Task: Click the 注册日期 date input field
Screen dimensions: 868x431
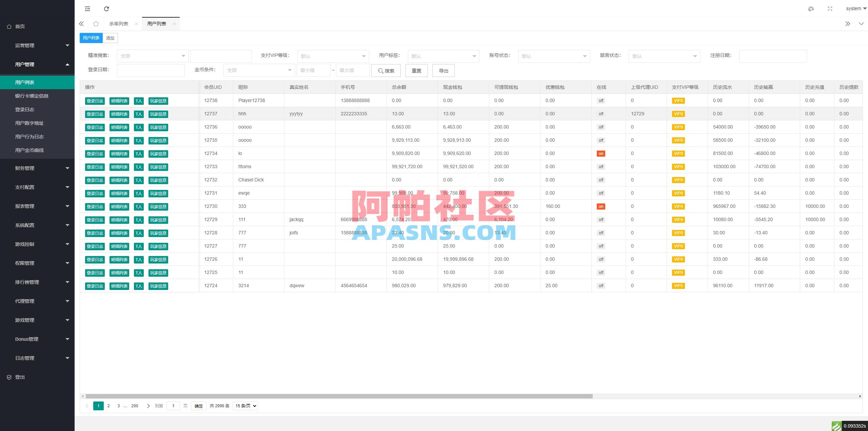Action: pos(772,56)
